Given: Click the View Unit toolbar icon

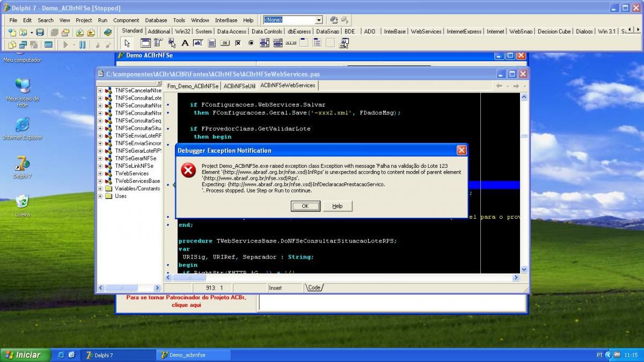Looking at the screenshot, I should click(12, 45).
